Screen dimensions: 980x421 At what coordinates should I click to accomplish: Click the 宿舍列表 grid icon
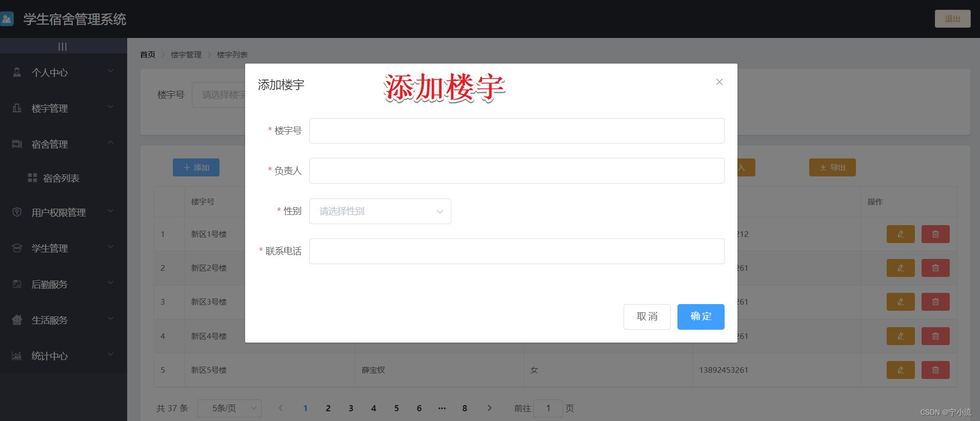click(32, 178)
